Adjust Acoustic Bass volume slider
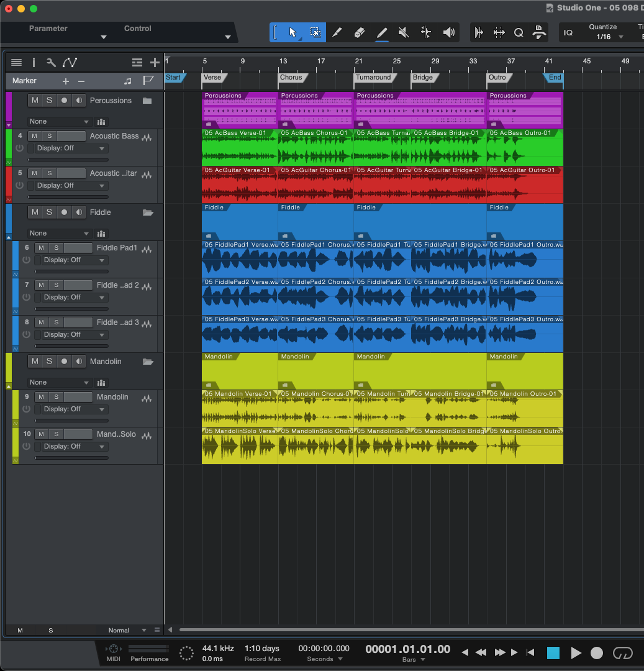Screen dimensions: 644x671 coord(68,160)
